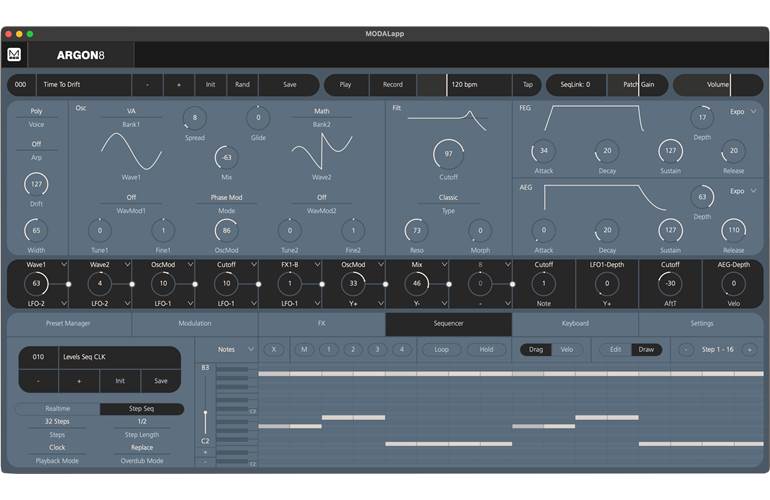Click the AEG Depth knob showing 63
Viewport: 770px width, 500px height.
tap(702, 197)
